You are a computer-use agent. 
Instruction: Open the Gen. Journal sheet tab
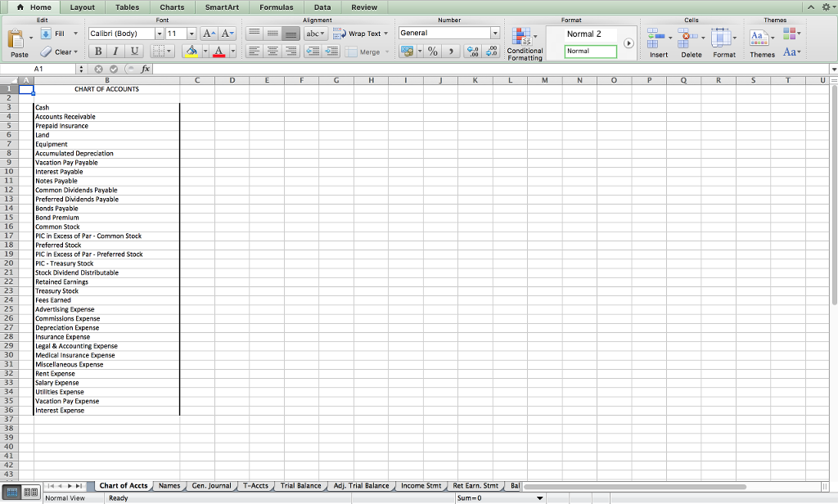(211, 484)
